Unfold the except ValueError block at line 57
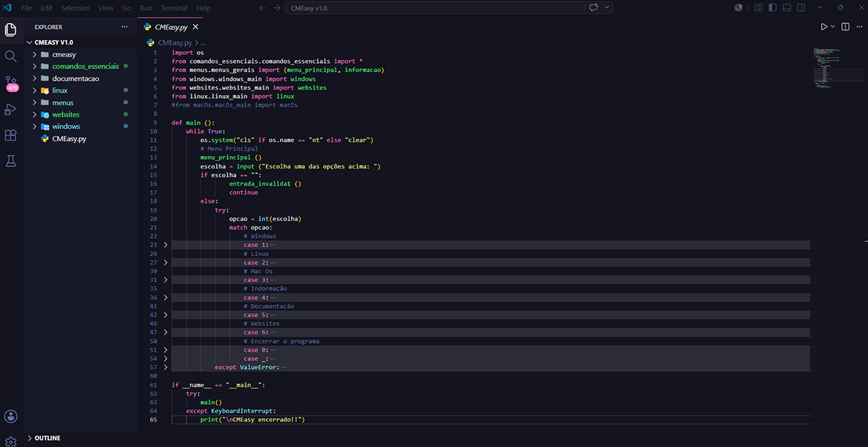The width and height of the screenshot is (868, 447). pos(165,368)
